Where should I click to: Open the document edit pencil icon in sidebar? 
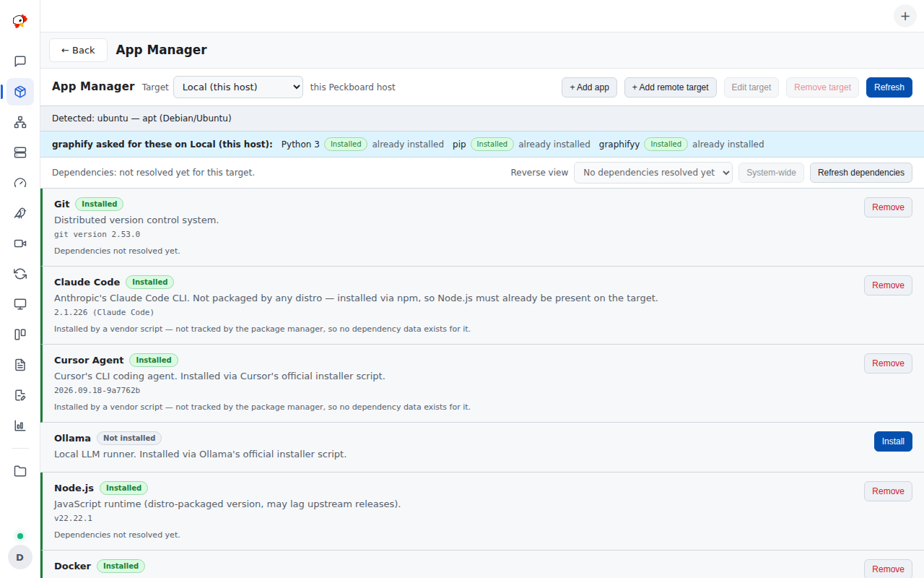pyautogui.click(x=20, y=395)
